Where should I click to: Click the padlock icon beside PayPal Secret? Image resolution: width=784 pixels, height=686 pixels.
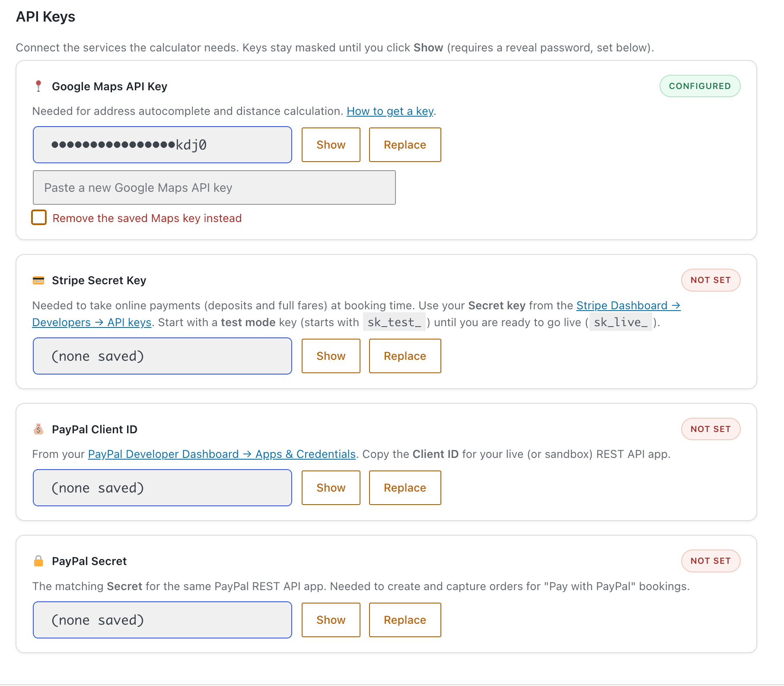point(38,561)
